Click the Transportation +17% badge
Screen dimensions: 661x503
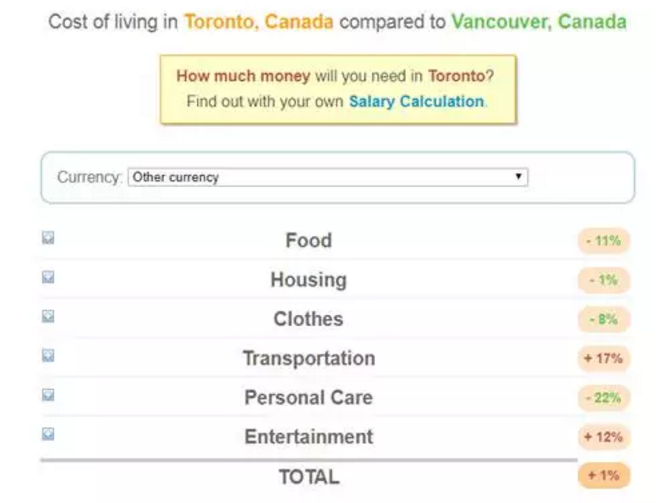(x=604, y=358)
